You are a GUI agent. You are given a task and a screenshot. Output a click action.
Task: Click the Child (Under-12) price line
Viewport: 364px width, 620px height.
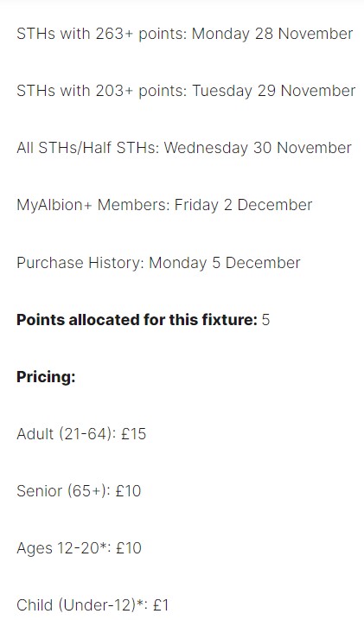(93, 605)
